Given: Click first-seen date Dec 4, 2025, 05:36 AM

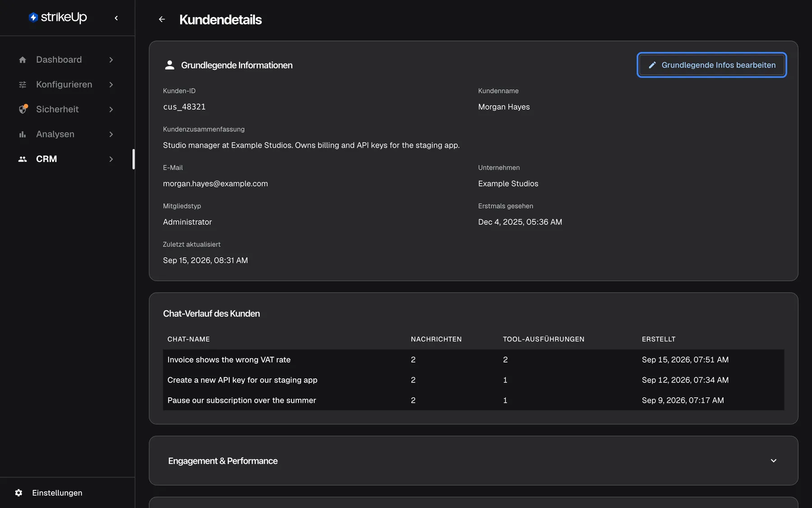Looking at the screenshot, I should pyautogui.click(x=520, y=222).
